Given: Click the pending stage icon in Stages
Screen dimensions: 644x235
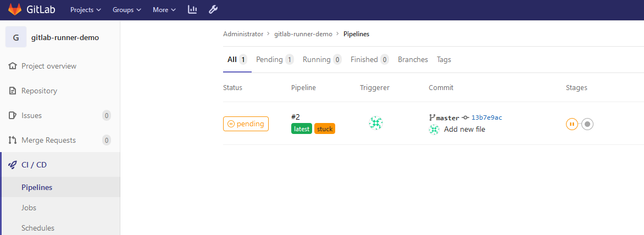Looking at the screenshot, I should click(571, 124).
